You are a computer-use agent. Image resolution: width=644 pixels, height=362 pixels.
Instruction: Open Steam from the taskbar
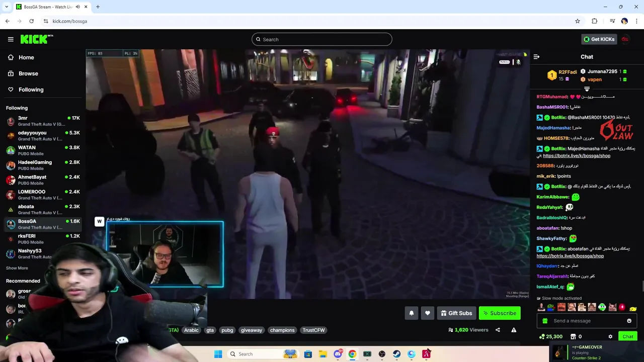(397, 354)
